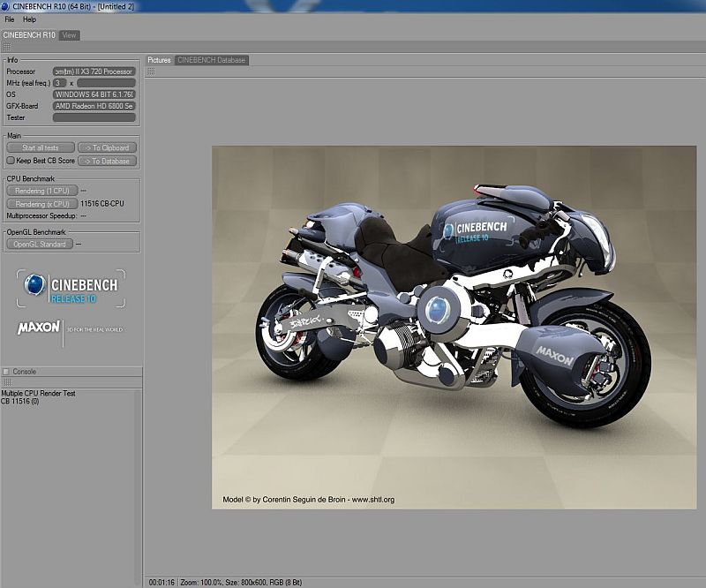The image size is (706, 588).
Task: Click the grip handle under Pictures tab
Action: (x=151, y=72)
